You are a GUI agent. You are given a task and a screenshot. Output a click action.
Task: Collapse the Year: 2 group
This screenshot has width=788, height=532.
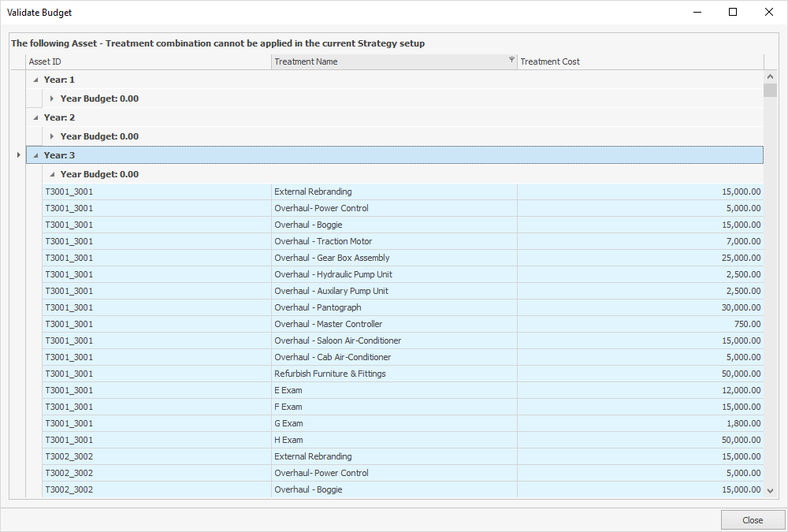point(35,117)
